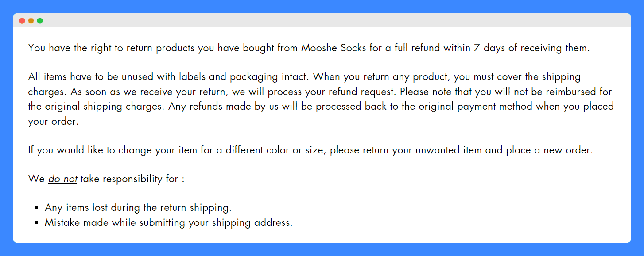The width and height of the screenshot is (644, 256).
Task: Click the underlined 'do not' text
Action: (x=63, y=179)
